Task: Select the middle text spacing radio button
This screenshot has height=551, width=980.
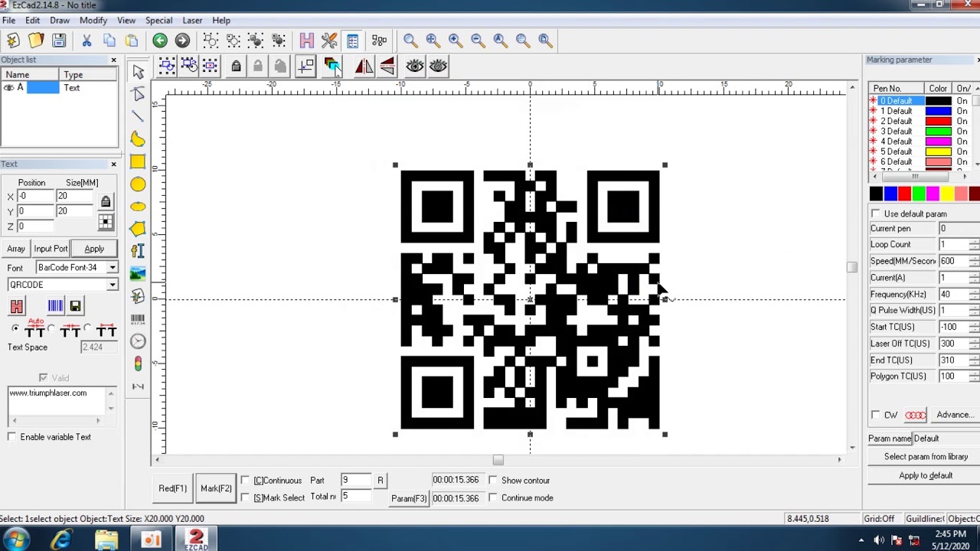Action: 51,329
